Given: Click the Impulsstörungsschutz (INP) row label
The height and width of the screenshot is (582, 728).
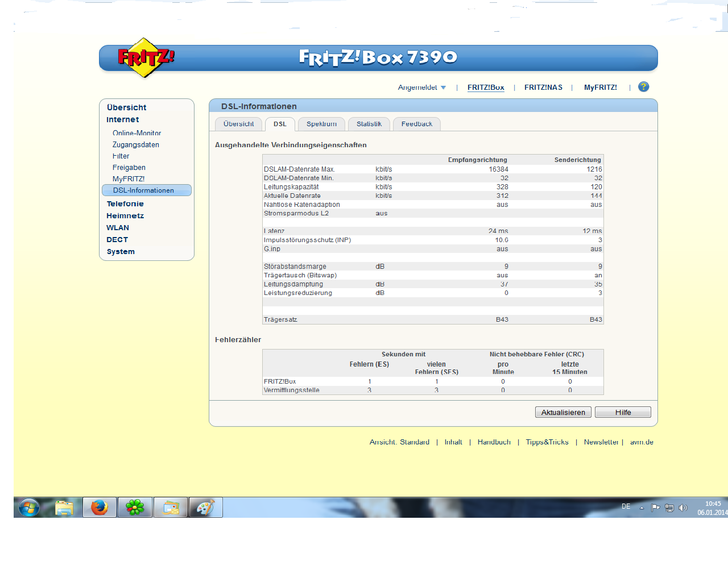Looking at the screenshot, I should point(307,240).
